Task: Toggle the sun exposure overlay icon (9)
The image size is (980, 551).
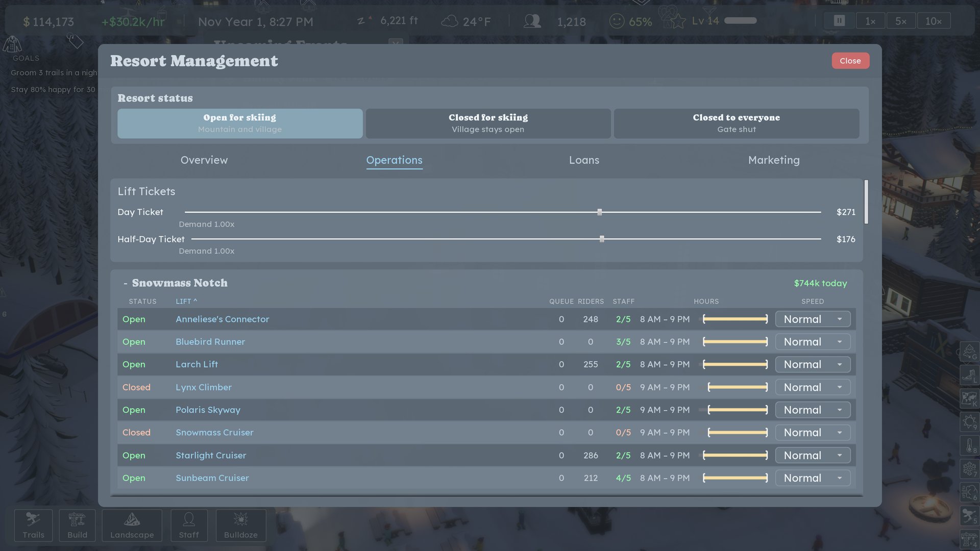Action: (969, 422)
